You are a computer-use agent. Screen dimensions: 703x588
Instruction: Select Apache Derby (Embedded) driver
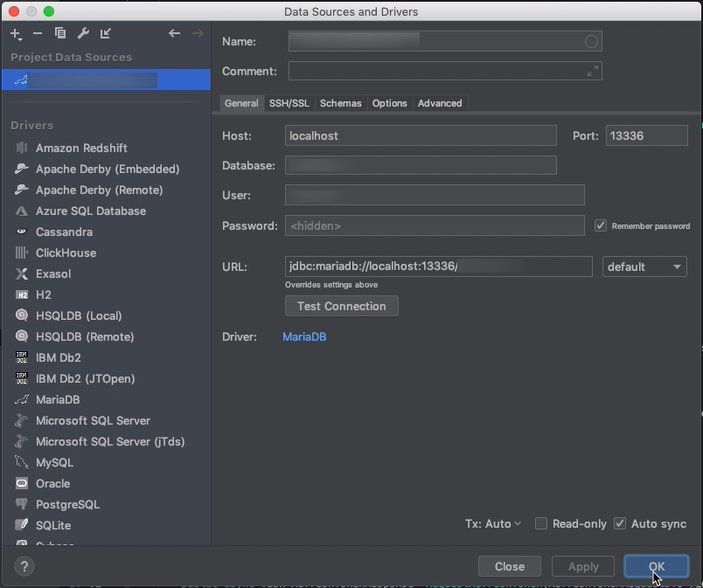pos(108,169)
